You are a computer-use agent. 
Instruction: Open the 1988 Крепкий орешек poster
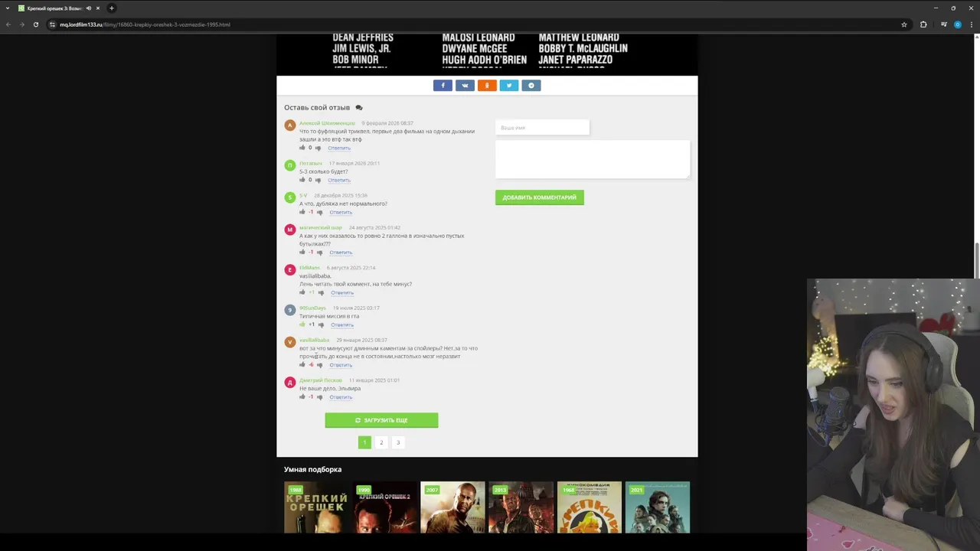tap(316, 507)
